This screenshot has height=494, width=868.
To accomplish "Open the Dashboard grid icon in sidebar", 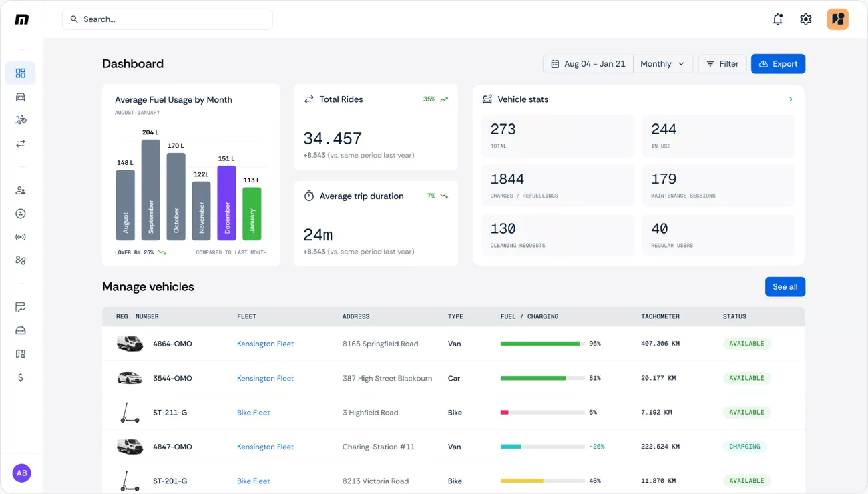I will tap(20, 73).
